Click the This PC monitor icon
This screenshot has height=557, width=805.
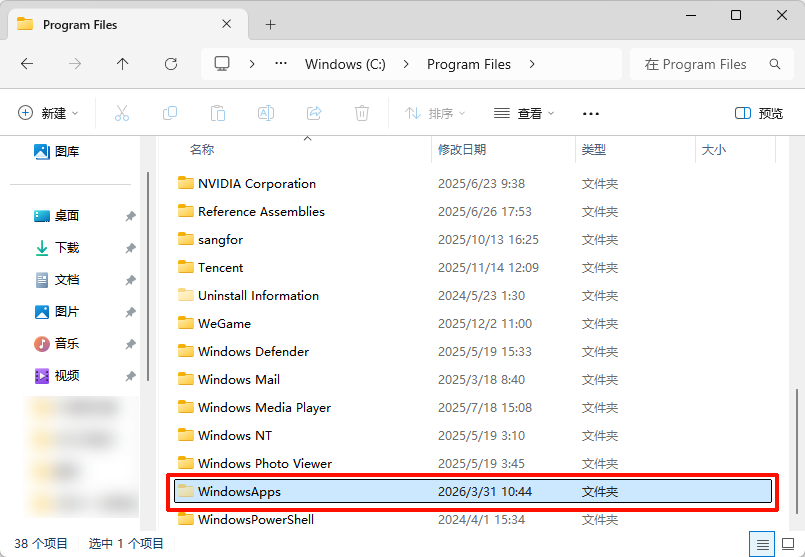point(222,64)
